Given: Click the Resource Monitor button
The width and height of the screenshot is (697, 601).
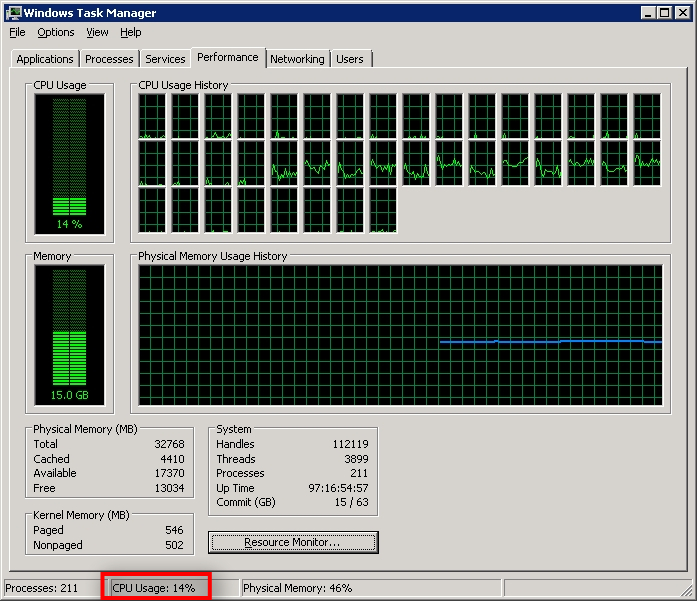Looking at the screenshot, I should (292, 542).
